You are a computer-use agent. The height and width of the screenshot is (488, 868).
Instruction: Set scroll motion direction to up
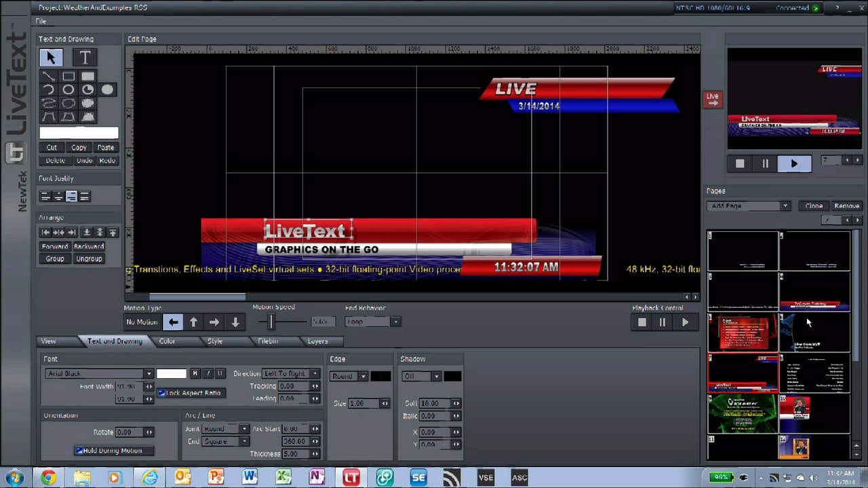[194, 322]
